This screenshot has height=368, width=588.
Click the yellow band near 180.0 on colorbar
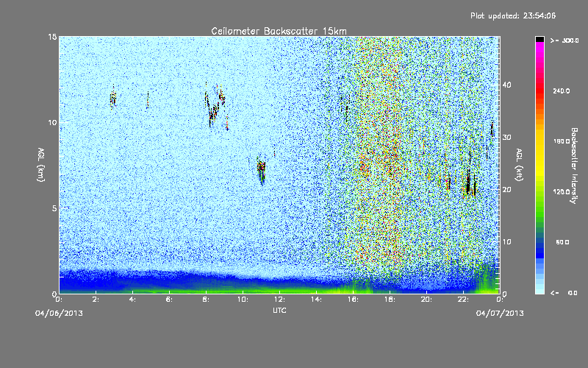click(539, 141)
